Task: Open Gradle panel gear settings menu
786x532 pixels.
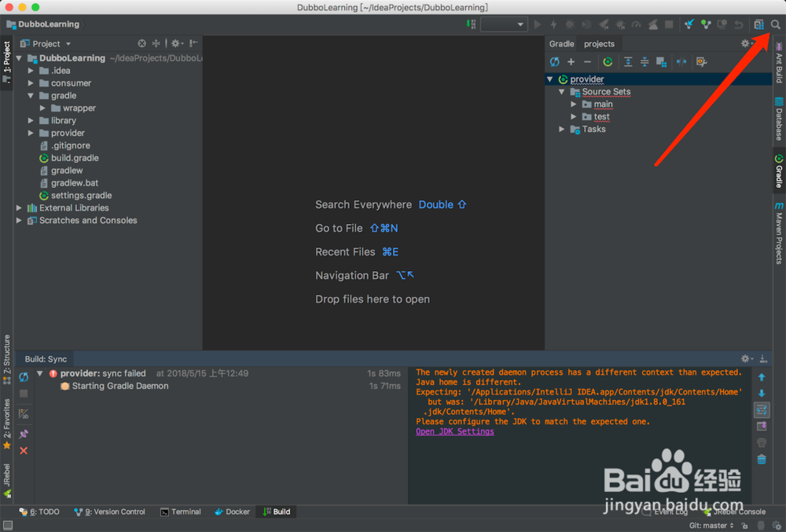Action: pos(747,43)
